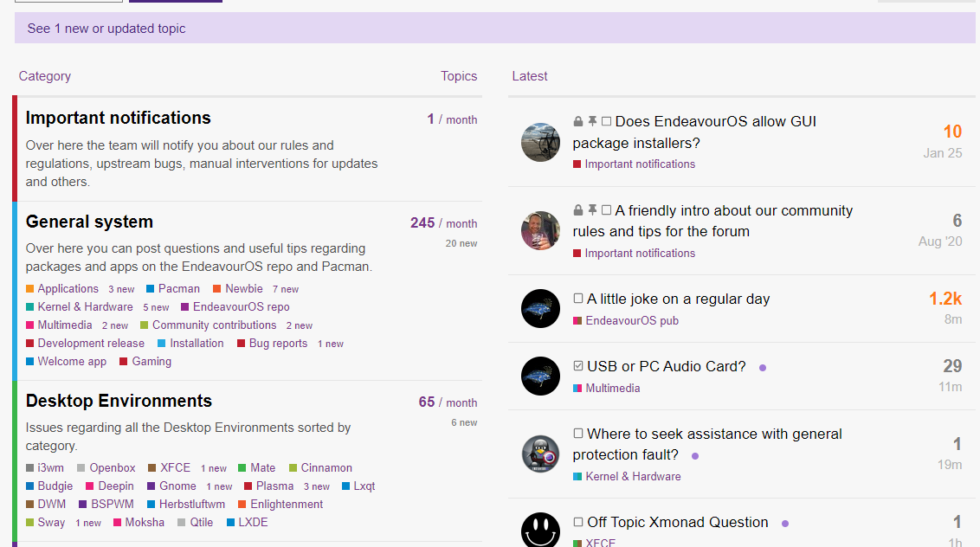The width and height of the screenshot is (980, 547).
Task: Click the orange Applications category square
Action: tap(29, 289)
